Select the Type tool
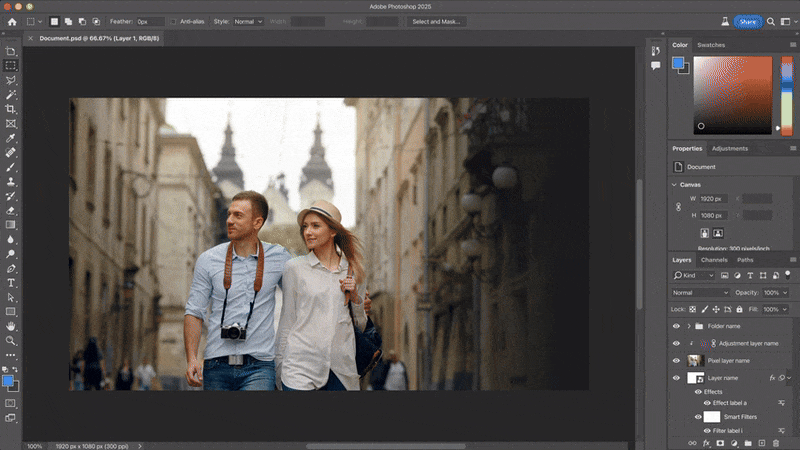The image size is (800, 450). [x=11, y=283]
